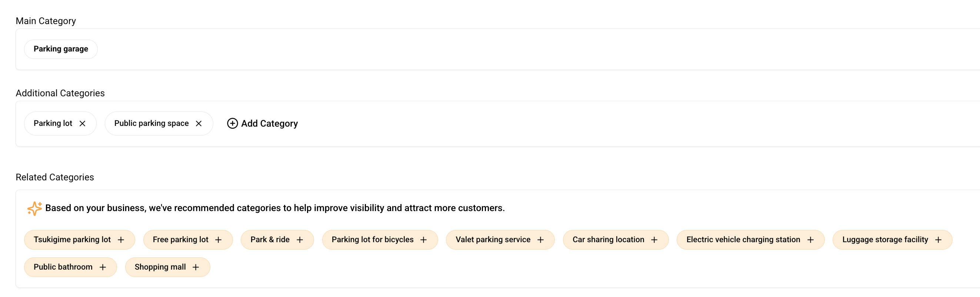Click plus beside Public bathroom
Viewport: 980px width, 297px height.
(x=103, y=267)
